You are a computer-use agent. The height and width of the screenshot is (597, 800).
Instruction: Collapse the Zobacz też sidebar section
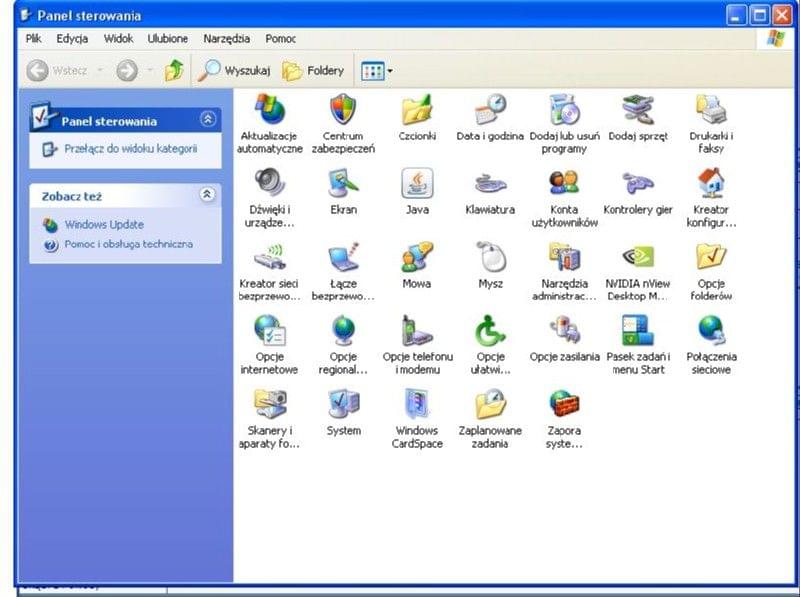point(208,195)
